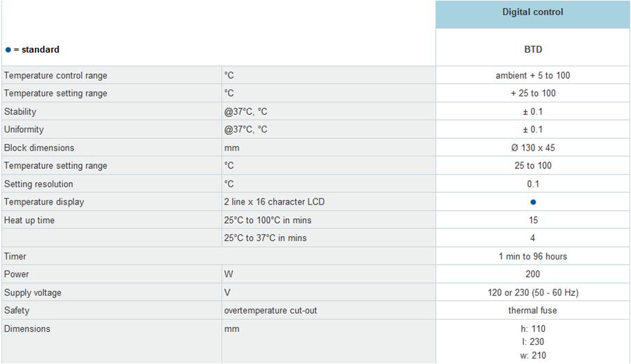
Task: Click the 'l: 230' dimension value
Action: coord(532,341)
